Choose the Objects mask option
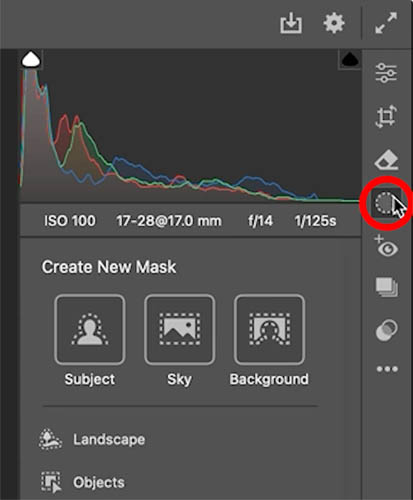The height and width of the screenshot is (500, 413). click(82, 482)
